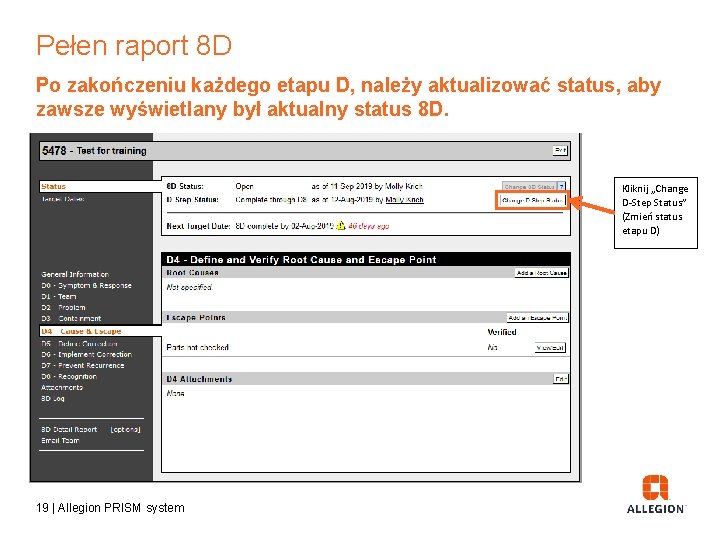Open the D-Step Status Molly Knch link
720x540 pixels.
click(405, 200)
